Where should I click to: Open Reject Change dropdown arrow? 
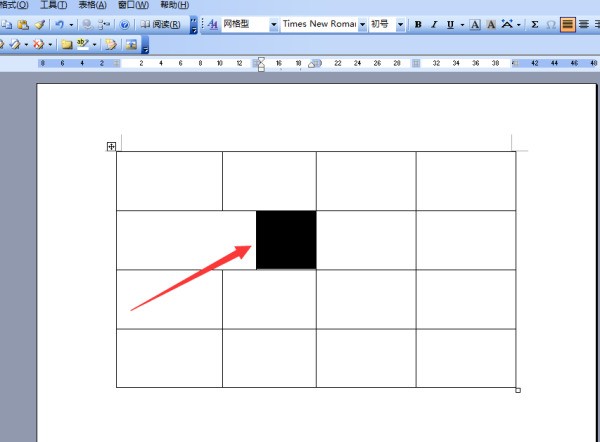50,45
